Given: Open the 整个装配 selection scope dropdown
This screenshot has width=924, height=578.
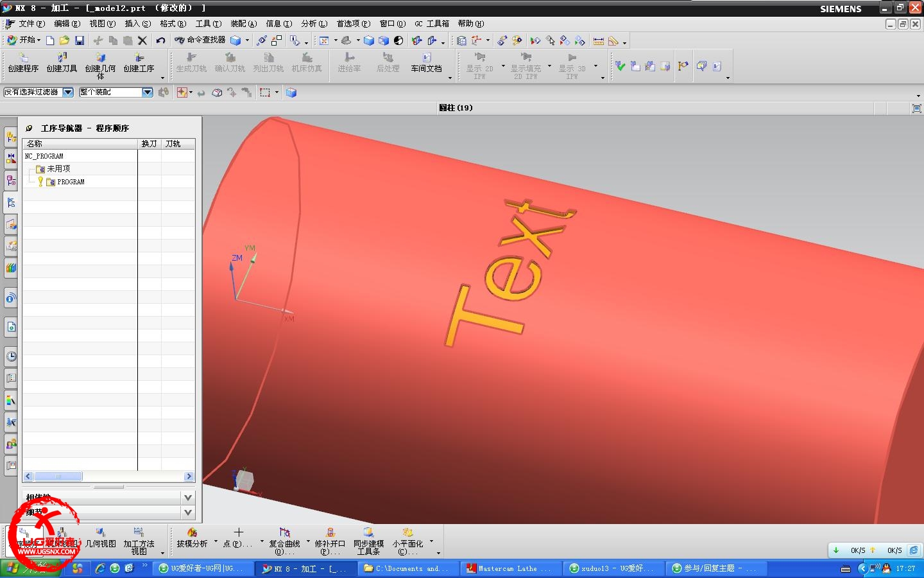Looking at the screenshot, I should tap(147, 92).
